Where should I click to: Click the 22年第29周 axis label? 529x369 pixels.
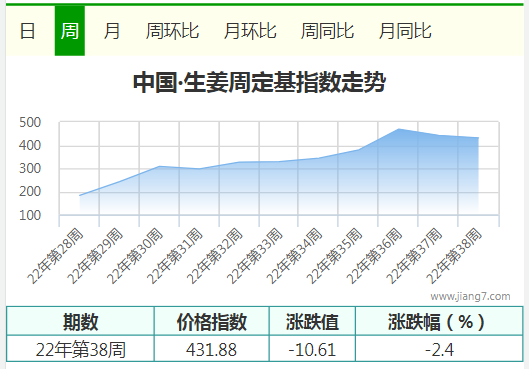click(x=95, y=256)
